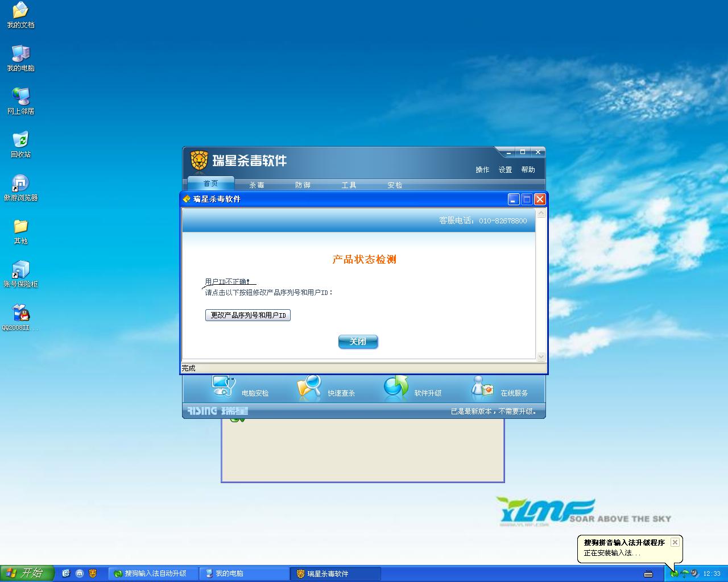728x582 pixels.
Task: Select the QQ2008 penguin desktop icon
Action: [20, 318]
